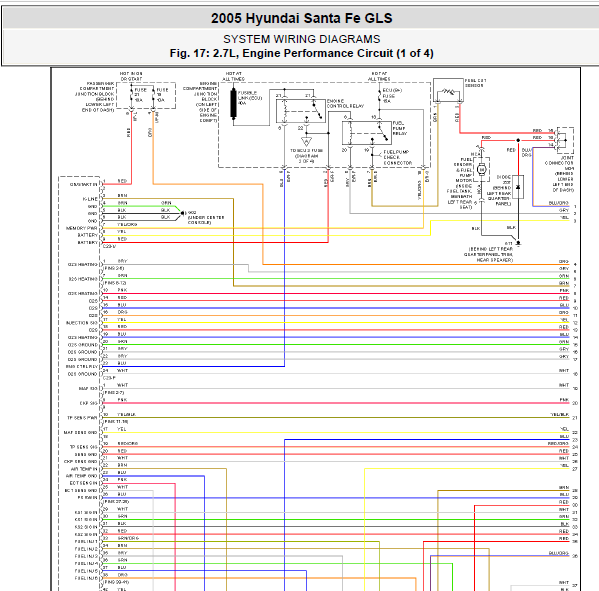This screenshot has height=591, width=599.
Task: Select the "SYSTEM WIRING DIAGRAMS" heading
Action: pyautogui.click(x=301, y=39)
